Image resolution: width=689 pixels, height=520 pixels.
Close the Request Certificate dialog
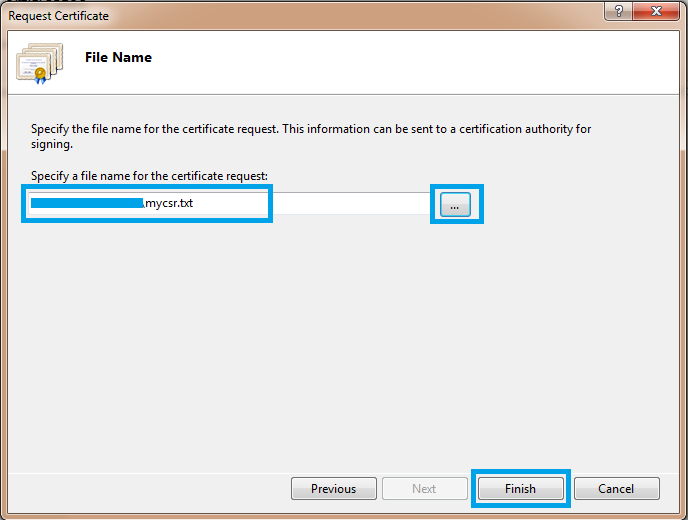(657, 12)
